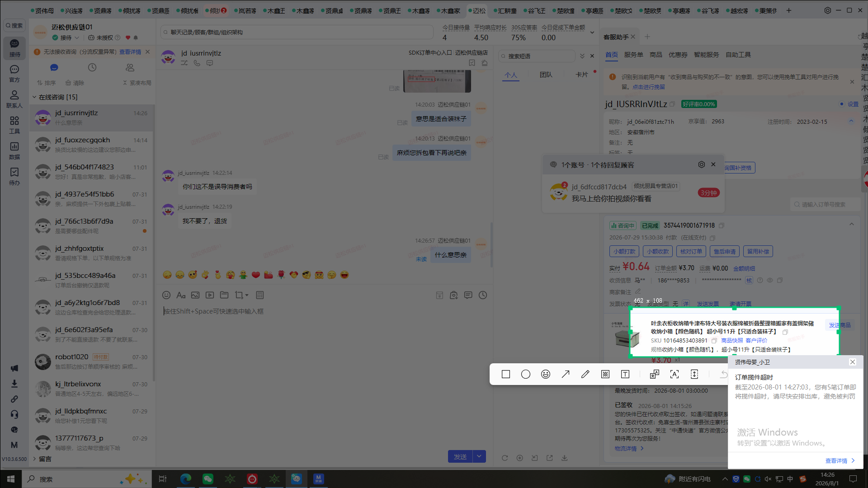Collapse the 在线咨询 [15] group

tap(34, 97)
